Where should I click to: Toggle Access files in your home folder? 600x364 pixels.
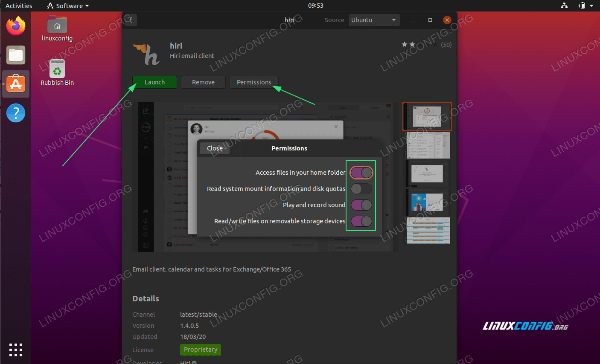tap(361, 173)
